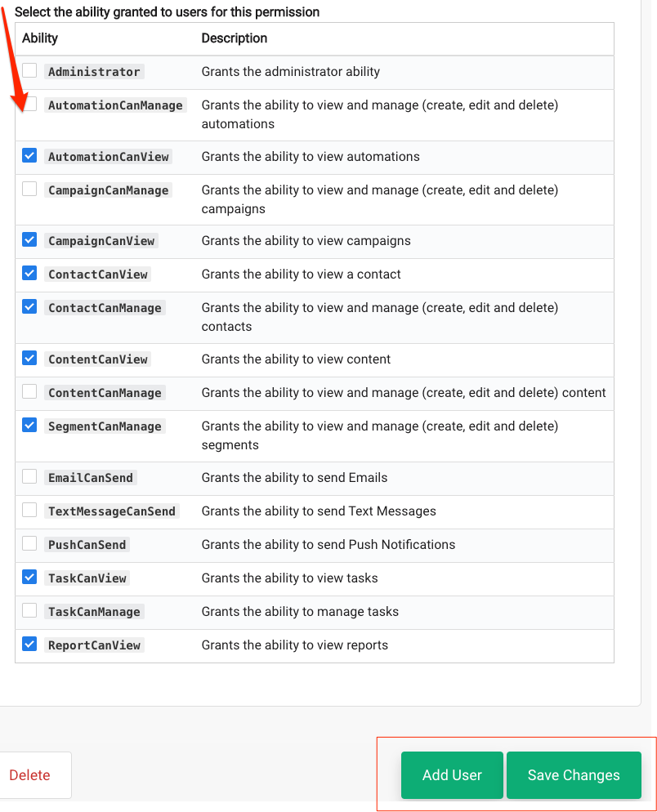
Task: Save changes to the permission
Action: 574,774
